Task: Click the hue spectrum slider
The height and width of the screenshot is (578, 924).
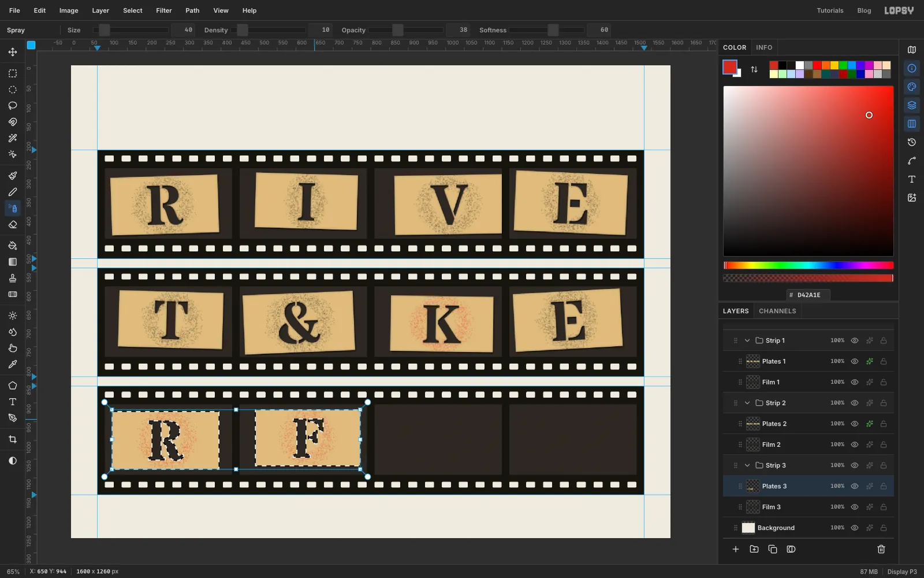Action: pos(808,265)
